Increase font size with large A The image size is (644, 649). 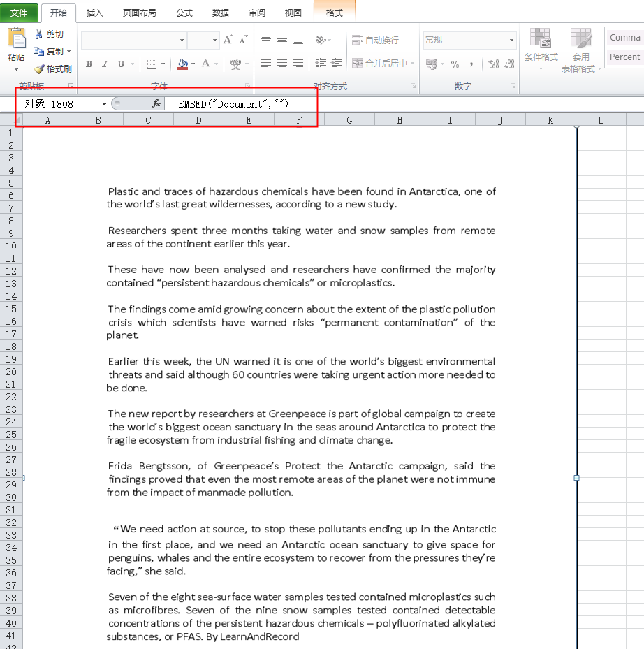pos(228,39)
